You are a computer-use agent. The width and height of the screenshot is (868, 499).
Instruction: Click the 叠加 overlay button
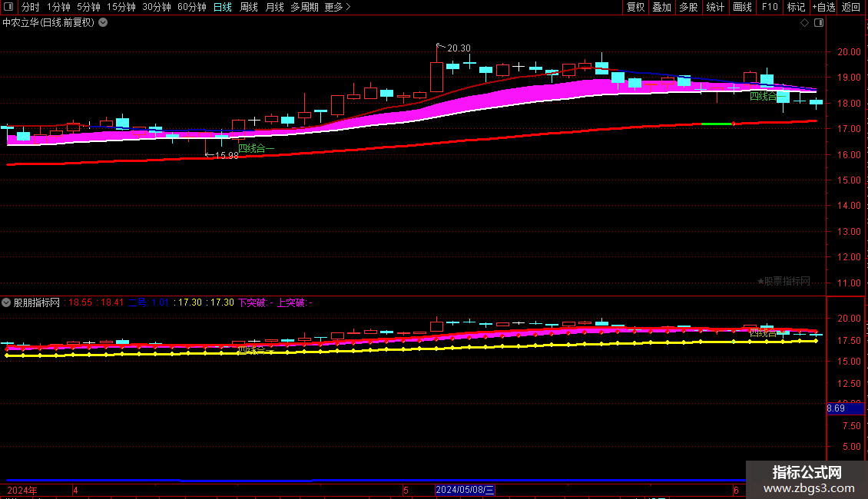pos(661,7)
